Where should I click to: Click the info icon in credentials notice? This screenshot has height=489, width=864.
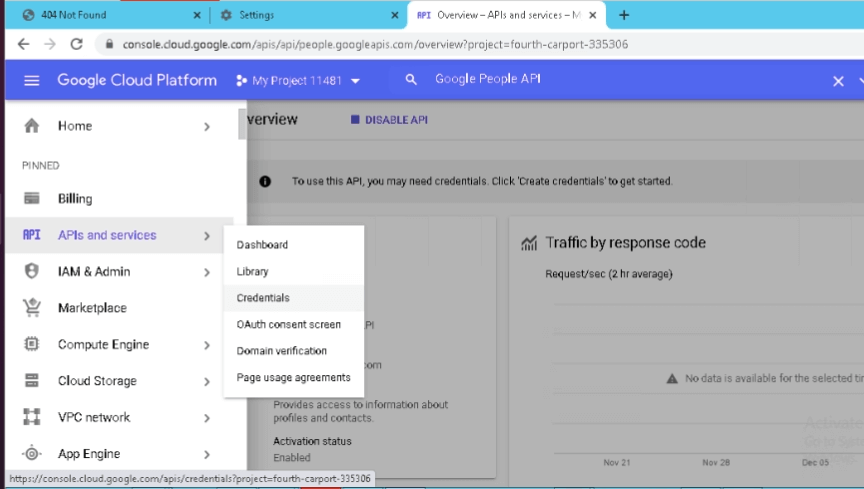tap(265, 181)
